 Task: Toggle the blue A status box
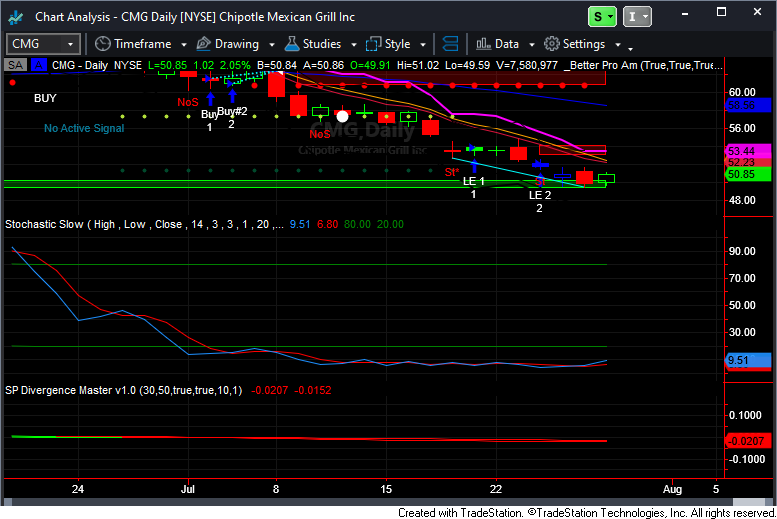[39, 65]
